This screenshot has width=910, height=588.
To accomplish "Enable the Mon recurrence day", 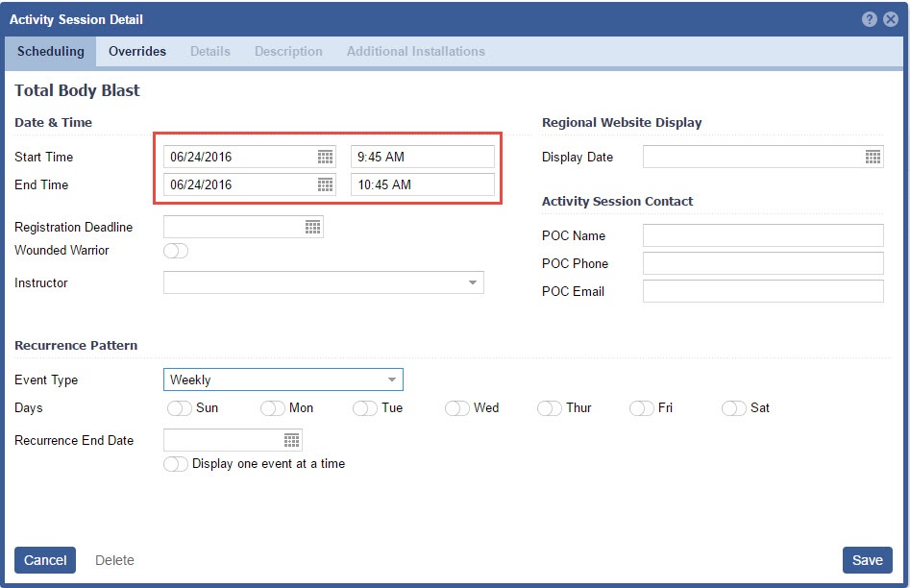I will pos(273,408).
